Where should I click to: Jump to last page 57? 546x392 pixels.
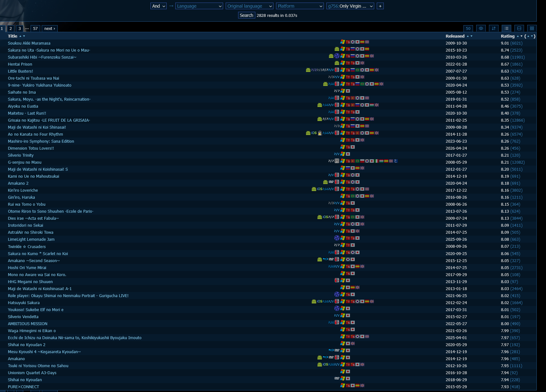click(x=35, y=28)
